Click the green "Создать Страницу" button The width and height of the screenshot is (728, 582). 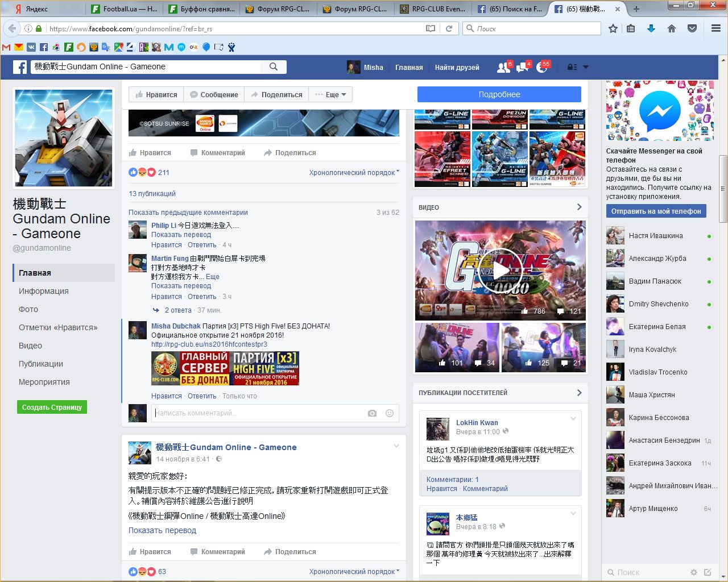point(52,407)
